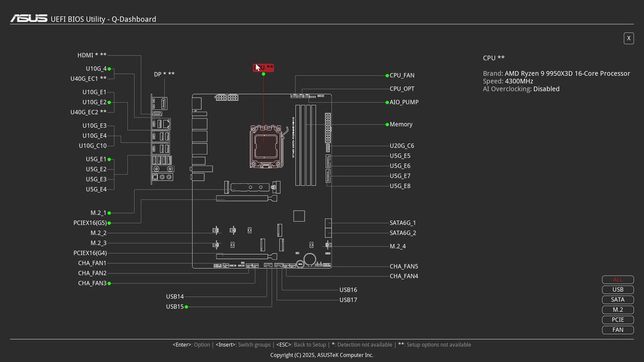Click the AMD Ryzen 9 9950X3D brand text
Image resolution: width=644 pixels, height=362 pixels.
(x=567, y=74)
